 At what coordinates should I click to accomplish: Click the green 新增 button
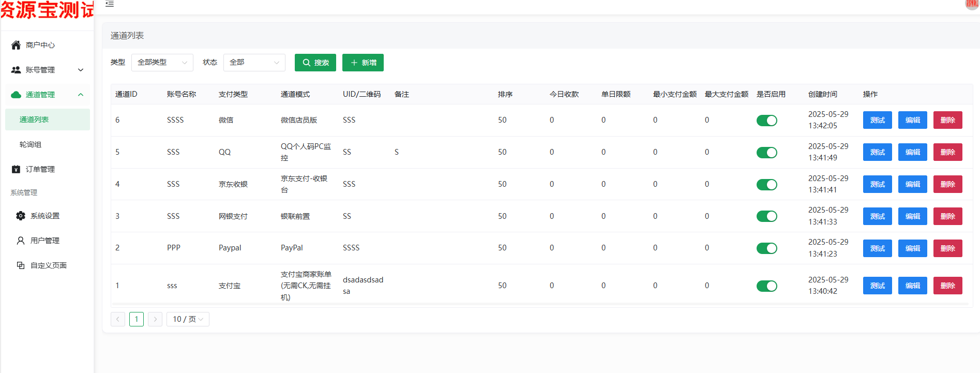pyautogui.click(x=363, y=63)
